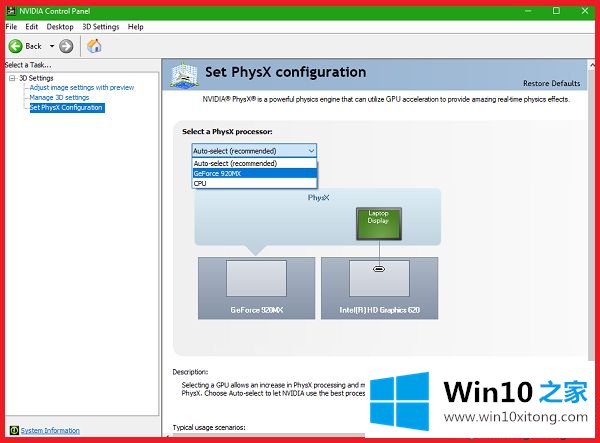Open the File menu
The width and height of the screenshot is (600, 443).
(11, 27)
